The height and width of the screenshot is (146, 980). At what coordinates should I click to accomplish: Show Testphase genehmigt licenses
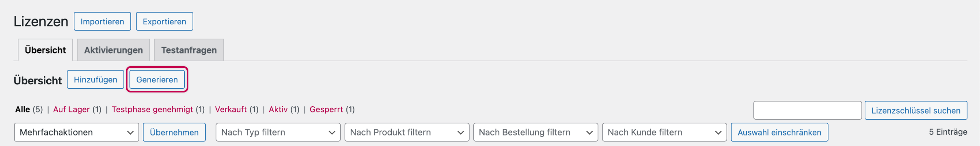coord(152,109)
